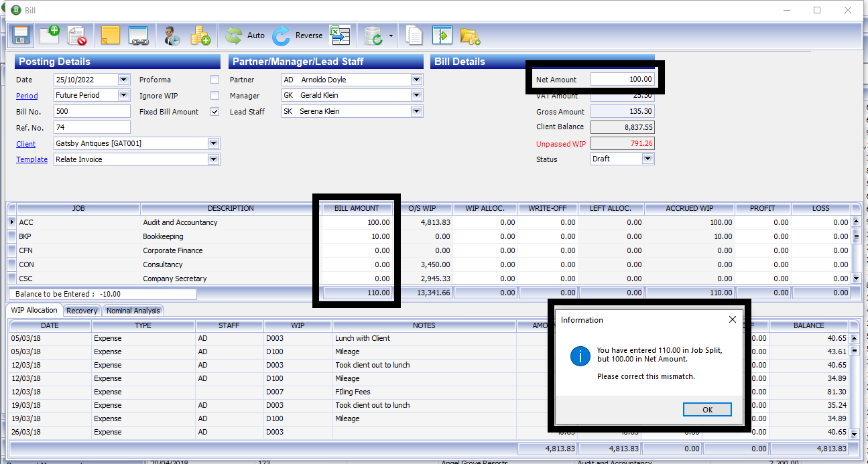The image size is (868, 464).
Task: Click the staff clock icon
Action: tap(172, 35)
